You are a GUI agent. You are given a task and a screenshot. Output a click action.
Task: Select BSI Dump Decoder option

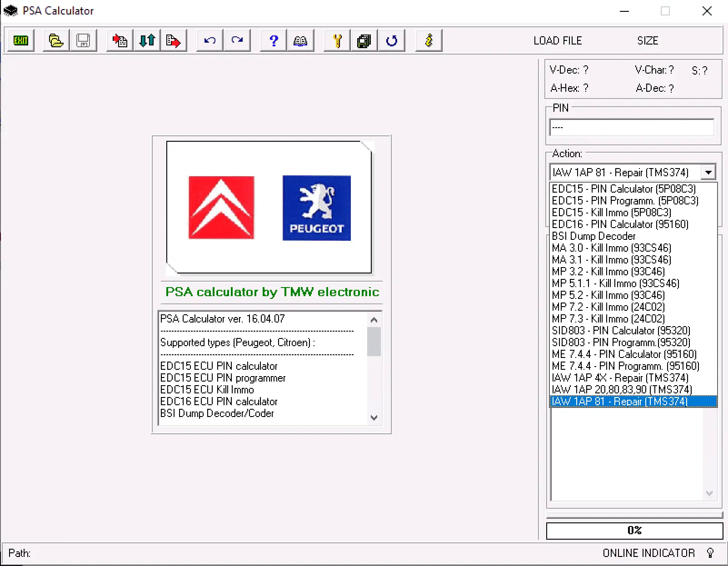coord(633,236)
